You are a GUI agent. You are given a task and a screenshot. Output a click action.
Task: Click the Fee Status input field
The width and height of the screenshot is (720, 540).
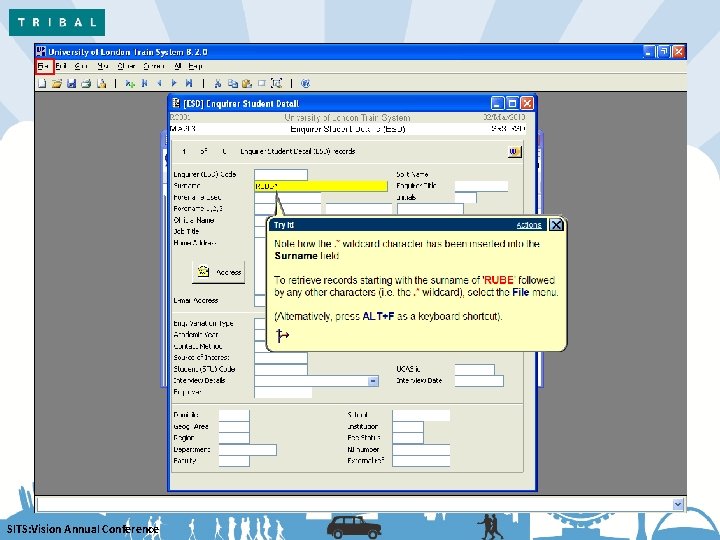(408, 438)
